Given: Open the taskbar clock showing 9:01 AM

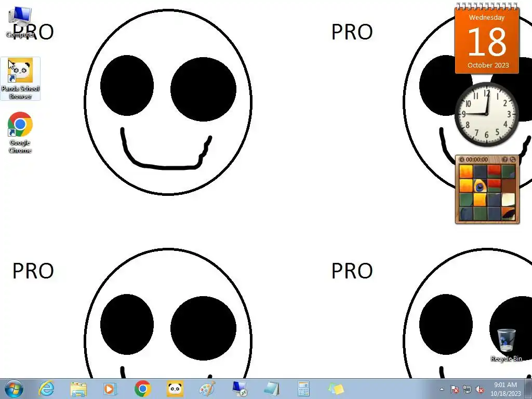Looking at the screenshot, I should tap(505, 389).
